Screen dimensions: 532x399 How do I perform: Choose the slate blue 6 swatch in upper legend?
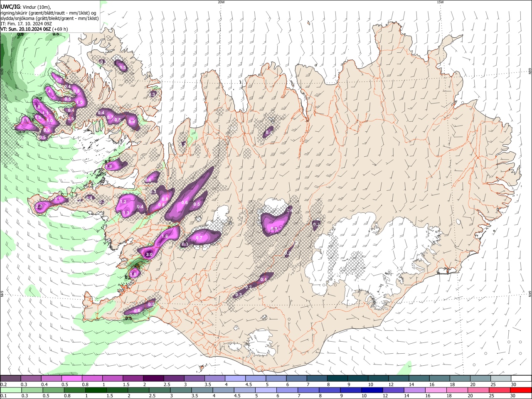click(296, 379)
